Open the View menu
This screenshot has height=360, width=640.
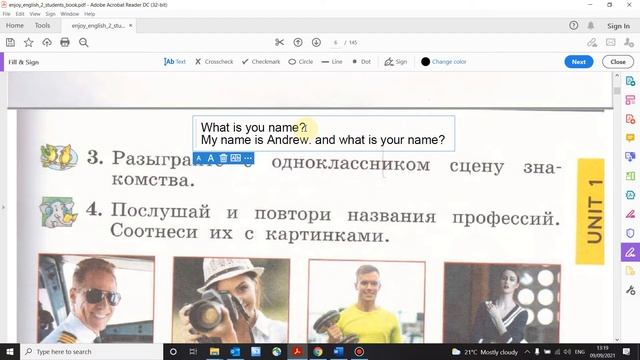pos(35,14)
